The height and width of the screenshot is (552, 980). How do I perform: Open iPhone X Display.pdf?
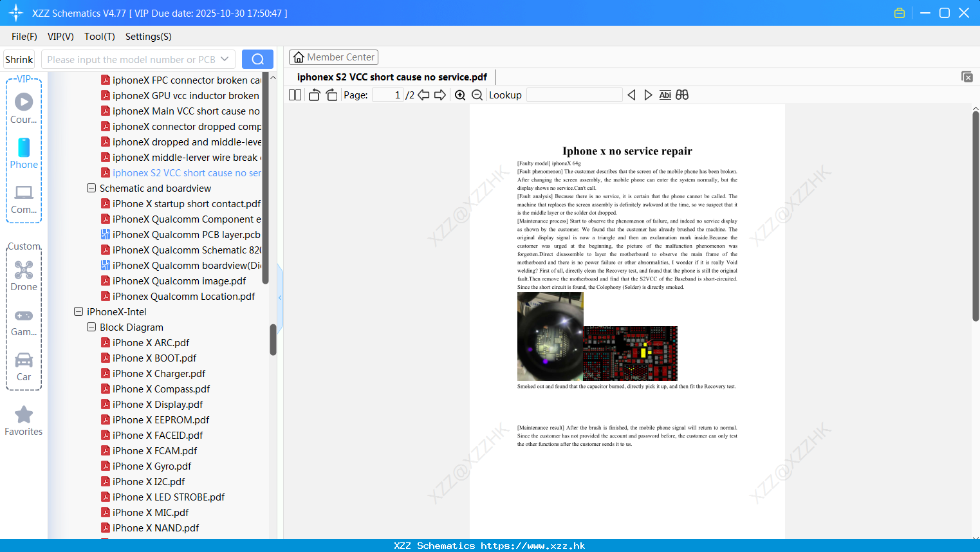153,405
